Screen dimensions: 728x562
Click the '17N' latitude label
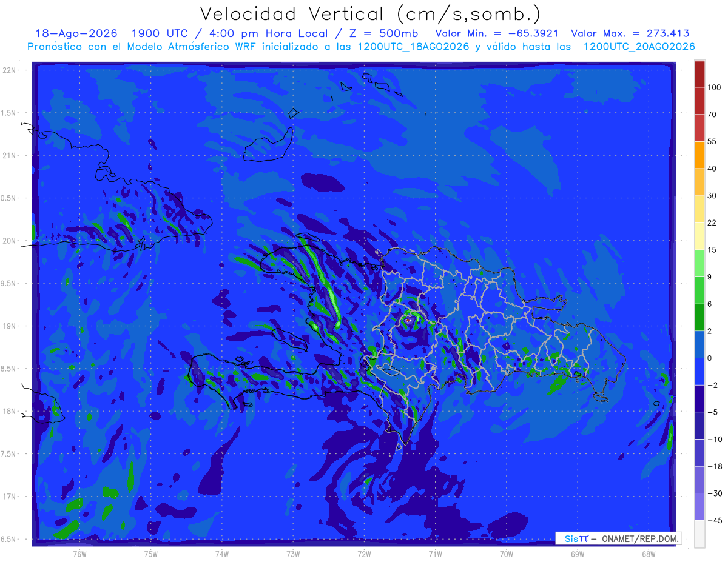tap(10, 497)
